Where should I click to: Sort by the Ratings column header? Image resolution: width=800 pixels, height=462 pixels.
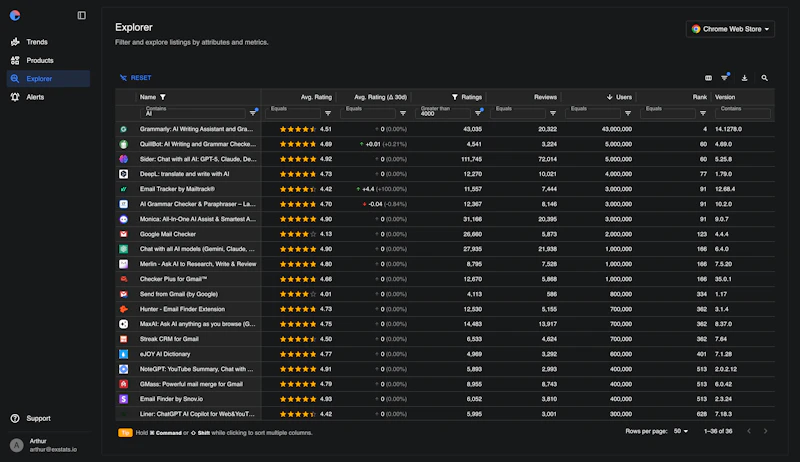point(471,97)
